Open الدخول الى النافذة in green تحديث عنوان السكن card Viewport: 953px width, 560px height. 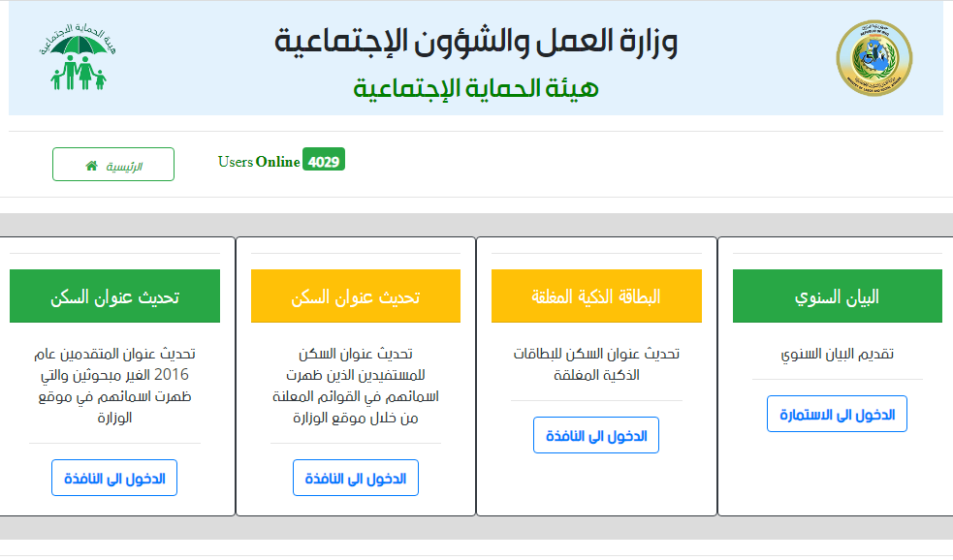tap(114, 478)
